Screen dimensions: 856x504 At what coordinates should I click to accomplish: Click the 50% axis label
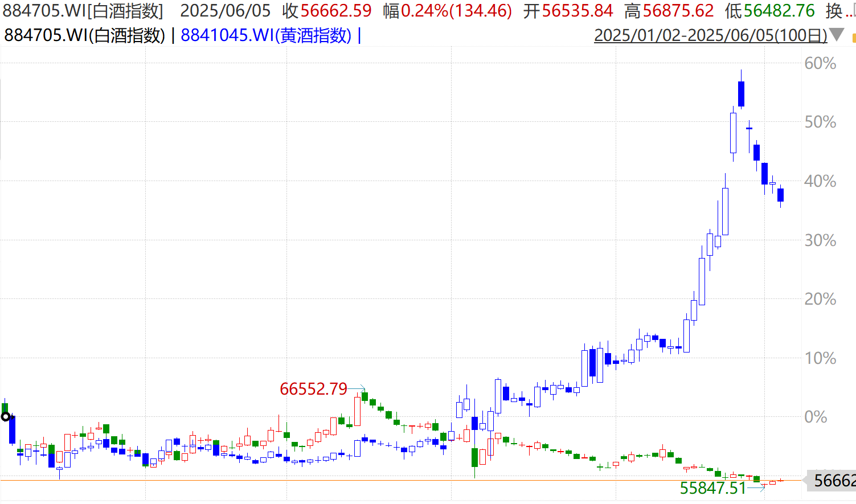coord(820,122)
